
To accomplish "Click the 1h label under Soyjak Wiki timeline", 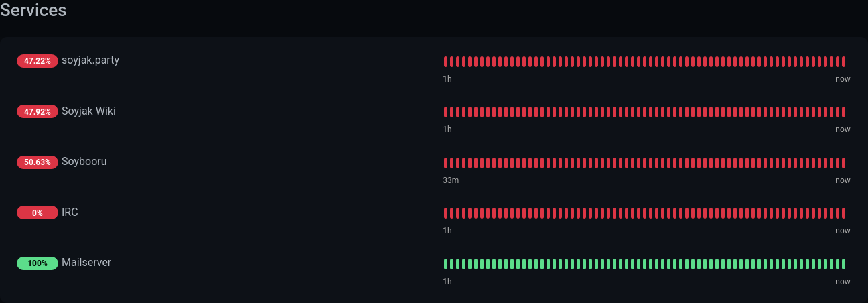I will (447, 129).
